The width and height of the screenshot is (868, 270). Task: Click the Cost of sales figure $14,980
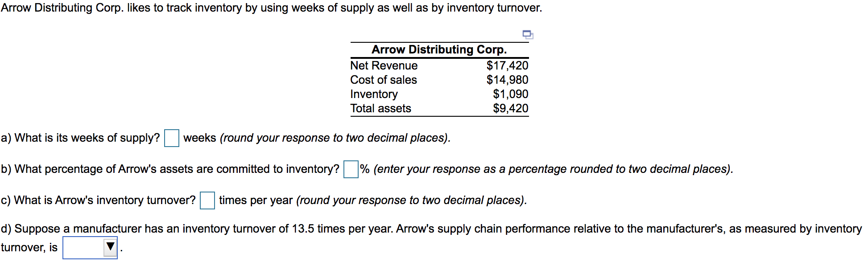point(507,80)
